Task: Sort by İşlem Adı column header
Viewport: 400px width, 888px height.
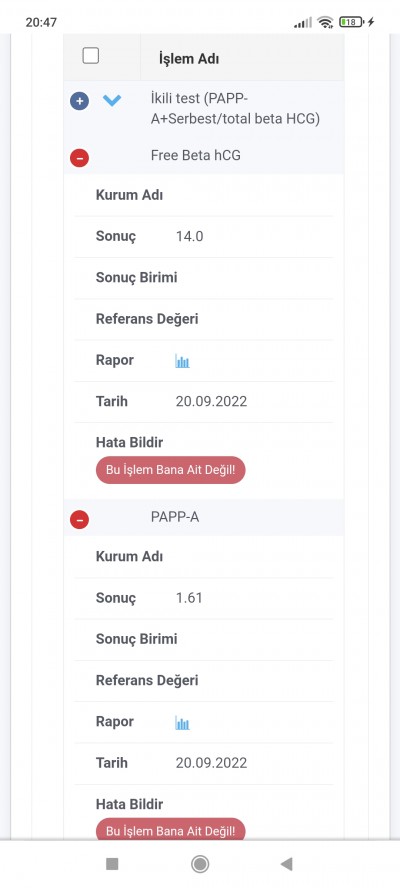Action: [x=189, y=59]
